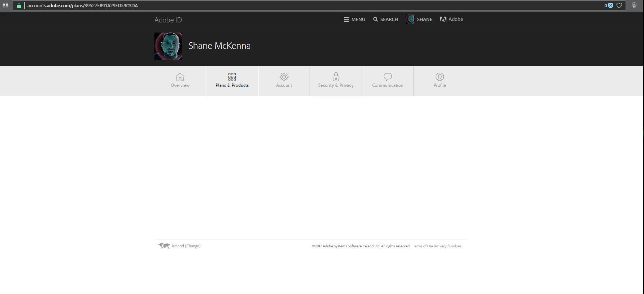Open the Communication tab label
The width and height of the screenshot is (644, 294).
(x=388, y=85)
